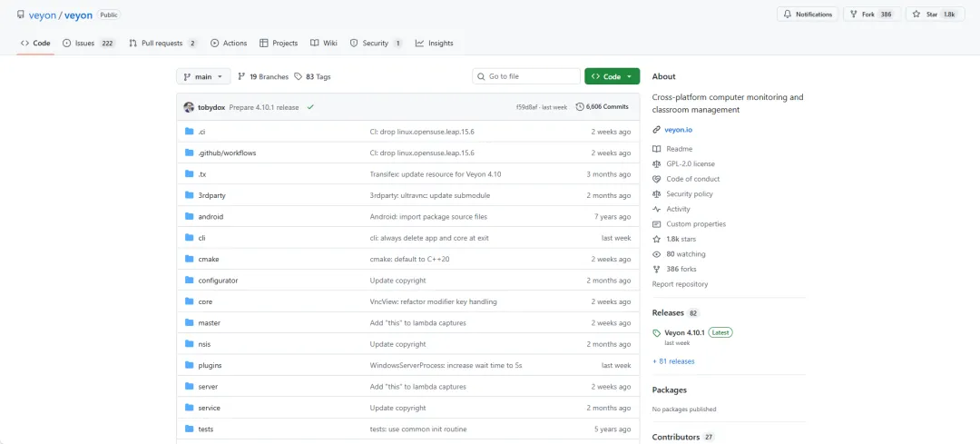The height and width of the screenshot is (444, 980).
Task: Open the Prepare 4.10.1 release commit message
Action: click(x=264, y=107)
